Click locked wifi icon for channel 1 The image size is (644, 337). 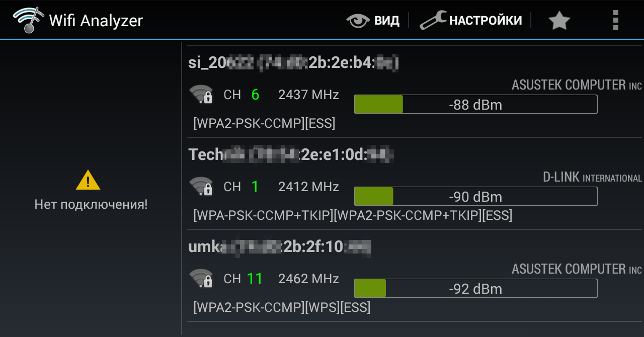click(x=201, y=187)
